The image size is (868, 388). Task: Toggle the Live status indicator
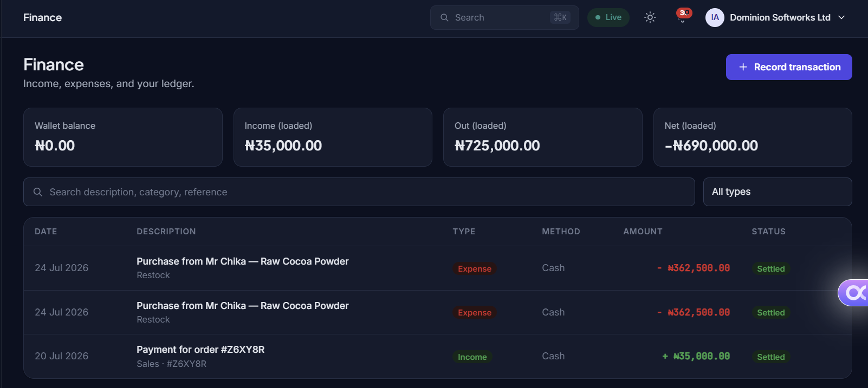pyautogui.click(x=608, y=17)
